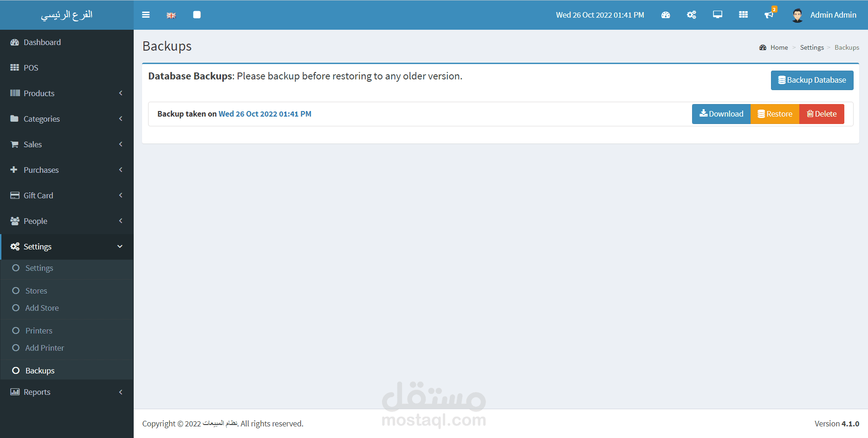Click the Gift Card icon in the sidebar
Viewport: 868px width, 438px height.
pos(15,196)
